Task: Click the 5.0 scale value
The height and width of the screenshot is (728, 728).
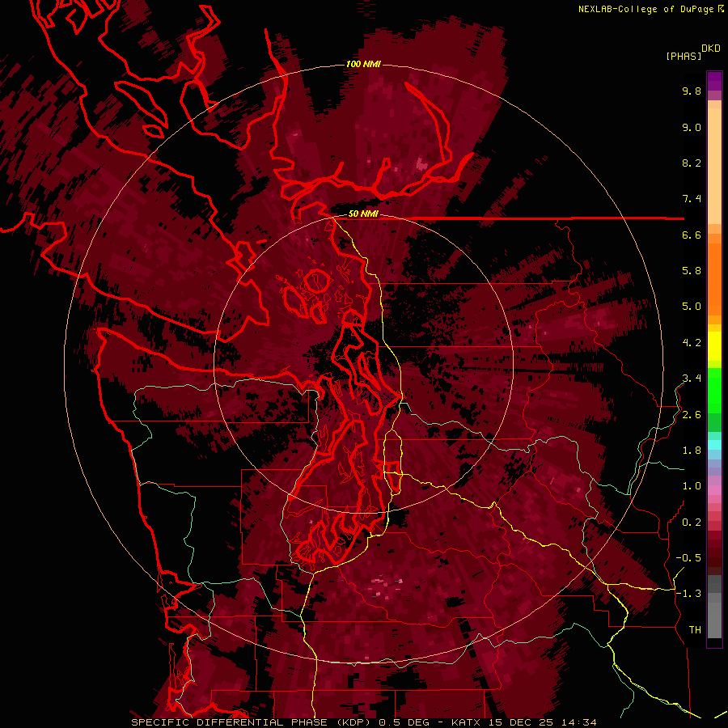Action: pyautogui.click(x=692, y=307)
